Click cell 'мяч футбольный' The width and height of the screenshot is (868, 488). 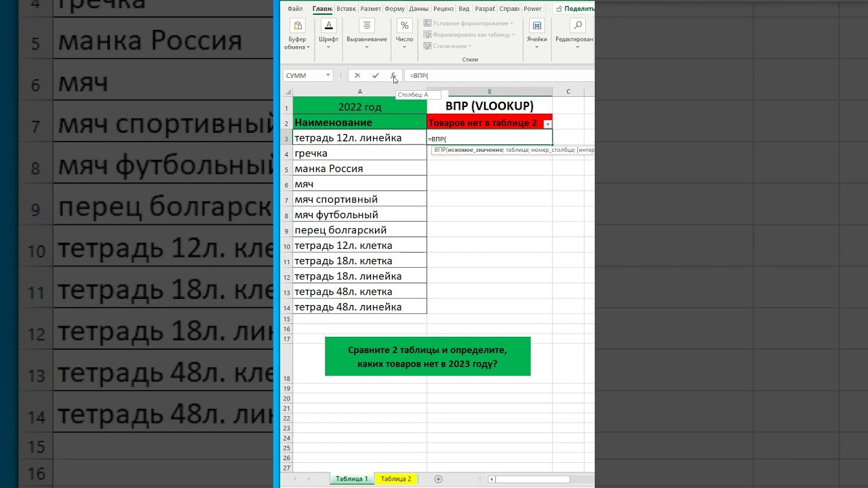(359, 215)
